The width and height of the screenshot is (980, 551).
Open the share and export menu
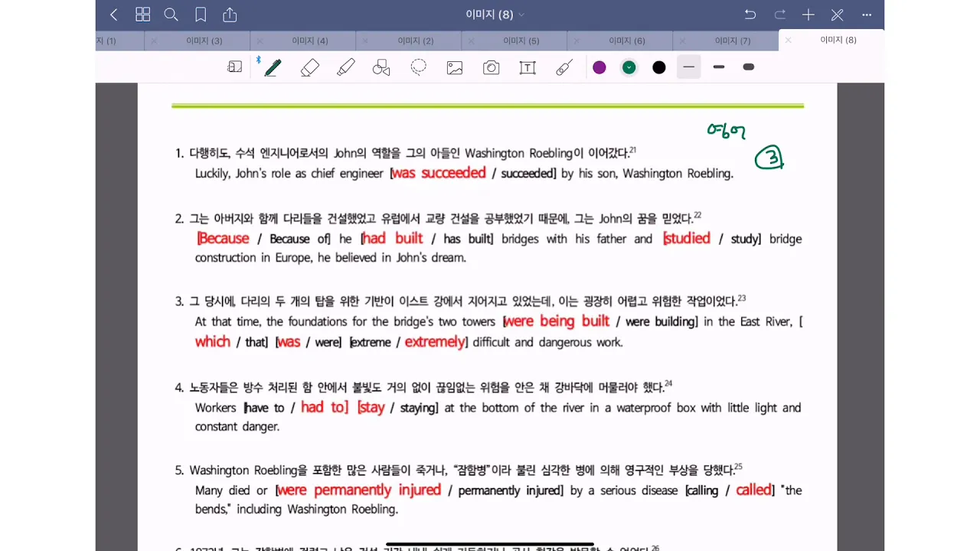tap(230, 15)
